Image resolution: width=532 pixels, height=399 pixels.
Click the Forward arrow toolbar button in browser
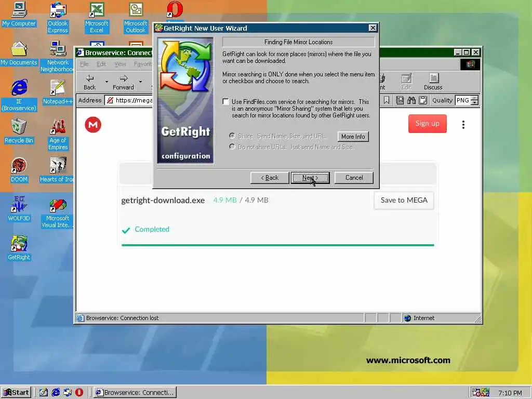point(123,82)
